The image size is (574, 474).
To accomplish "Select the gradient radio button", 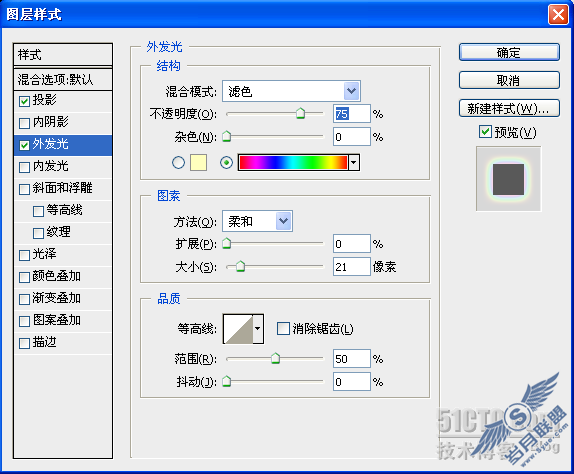I will tap(227, 163).
